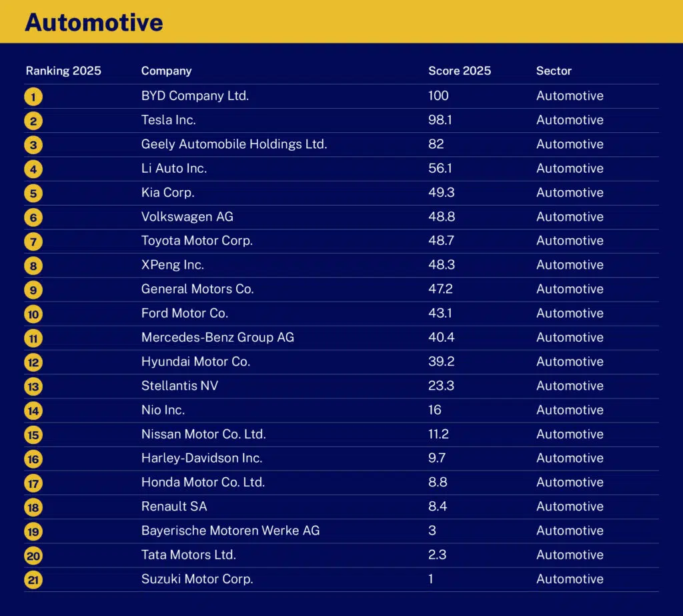Select the rank 17 badge icon
Image resolution: width=683 pixels, height=616 pixels.
[x=33, y=483]
